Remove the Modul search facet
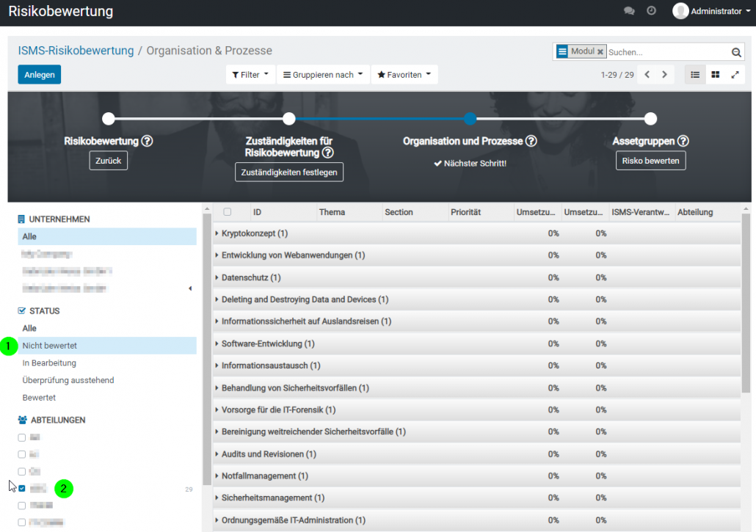The width and height of the screenshot is (756, 532). (x=600, y=52)
